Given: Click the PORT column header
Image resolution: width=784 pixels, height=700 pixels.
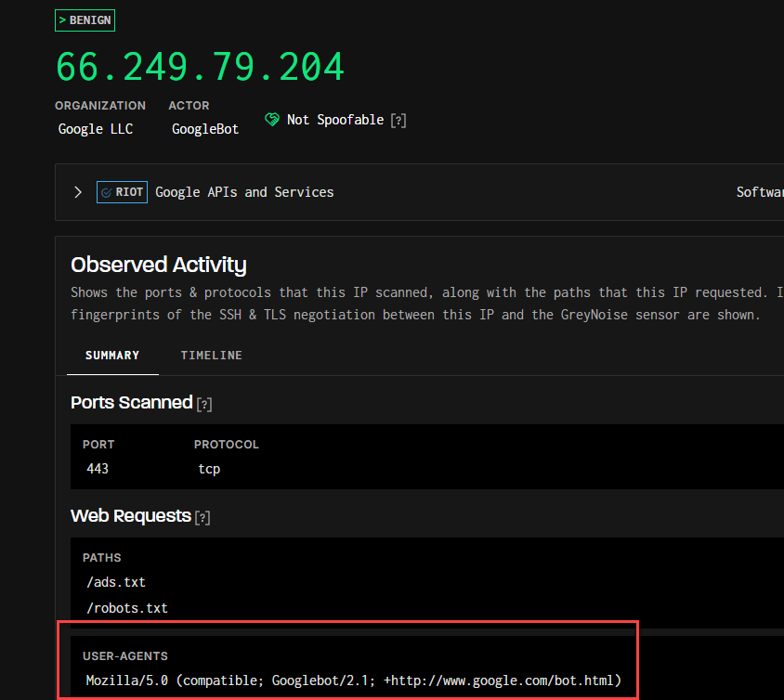Looking at the screenshot, I should click(x=98, y=445).
